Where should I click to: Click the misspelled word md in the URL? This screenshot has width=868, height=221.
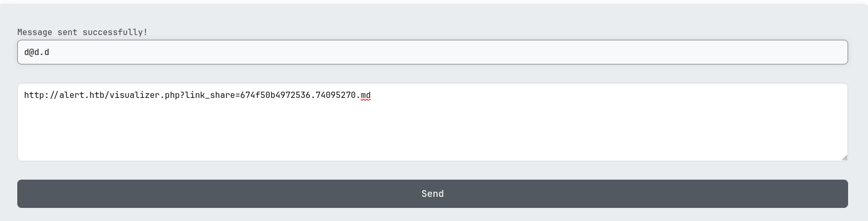[x=365, y=95]
